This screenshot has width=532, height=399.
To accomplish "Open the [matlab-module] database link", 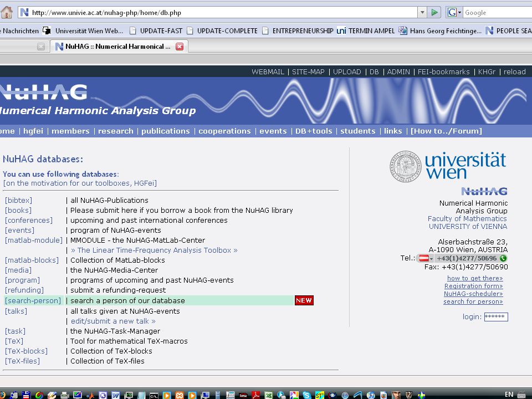I will coord(34,240).
